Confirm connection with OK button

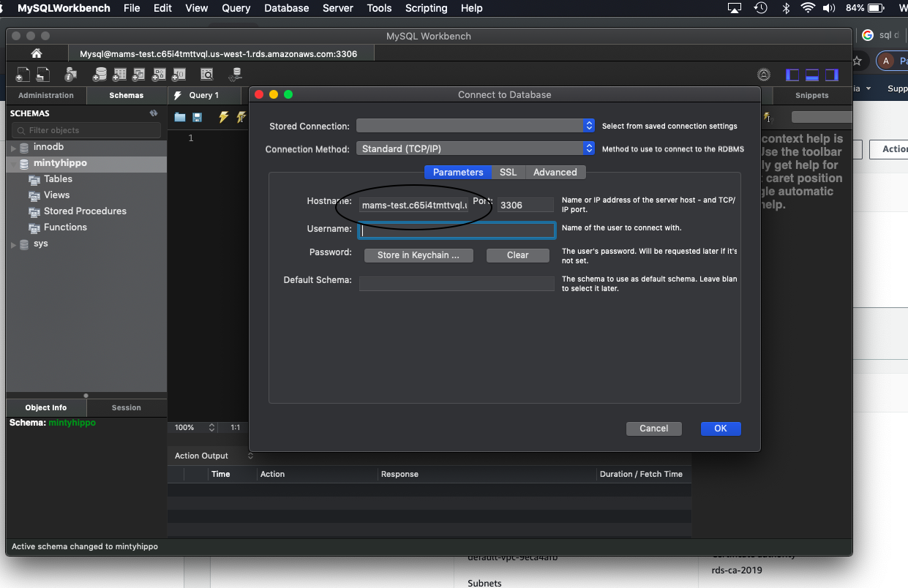coord(721,429)
